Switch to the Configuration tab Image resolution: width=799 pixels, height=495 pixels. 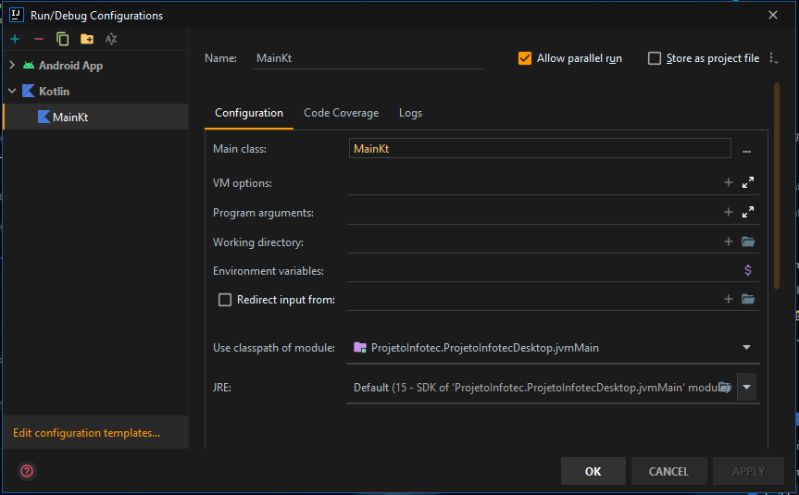pos(249,113)
